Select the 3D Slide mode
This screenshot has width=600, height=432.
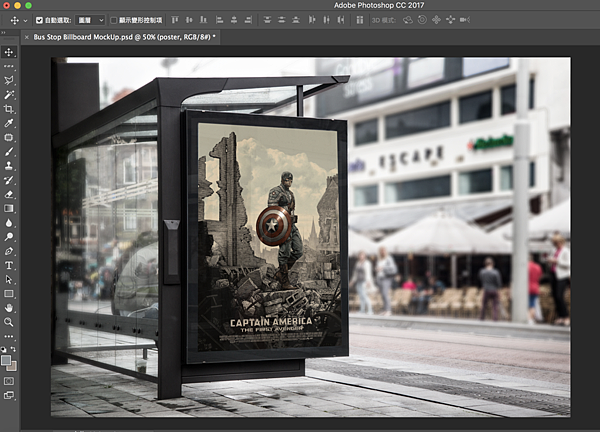click(450, 20)
